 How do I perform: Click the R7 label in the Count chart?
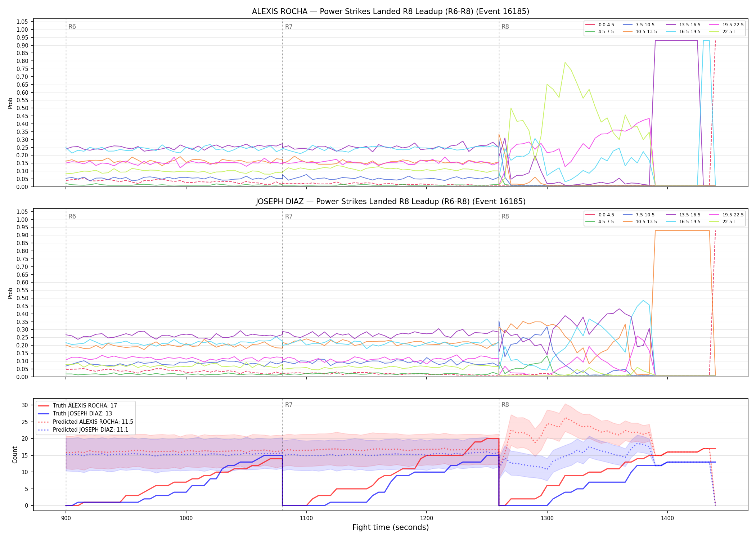(289, 405)
